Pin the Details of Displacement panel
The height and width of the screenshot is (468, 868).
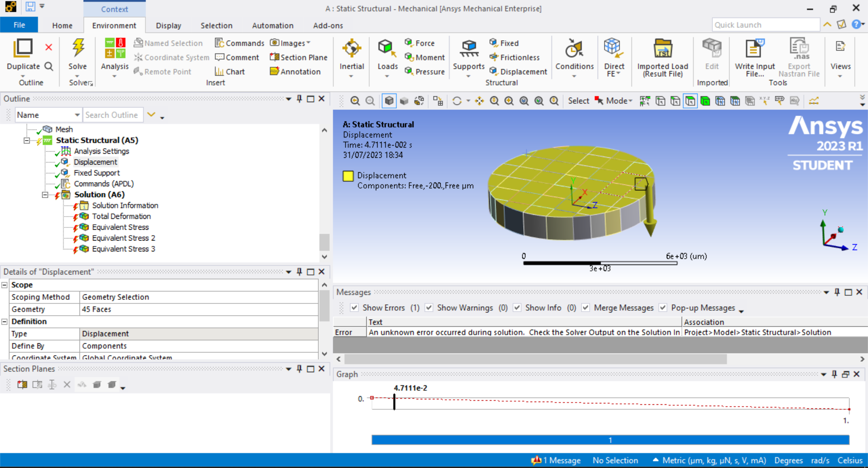(x=299, y=272)
